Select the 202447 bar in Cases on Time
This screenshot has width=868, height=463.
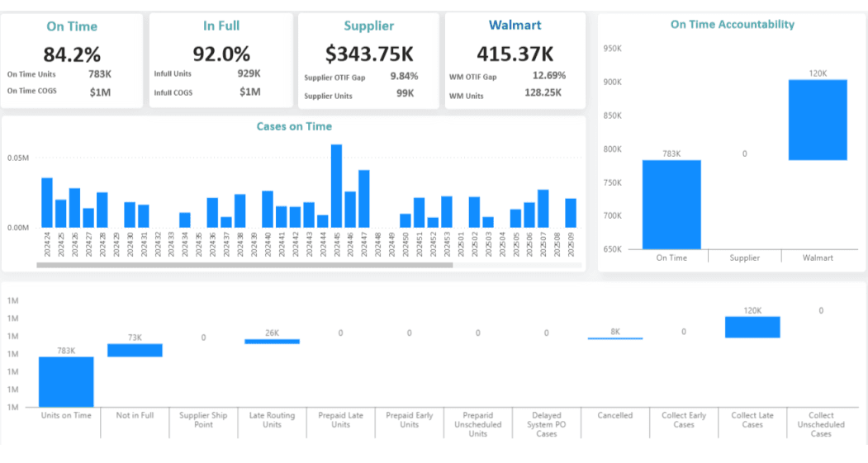tap(363, 199)
